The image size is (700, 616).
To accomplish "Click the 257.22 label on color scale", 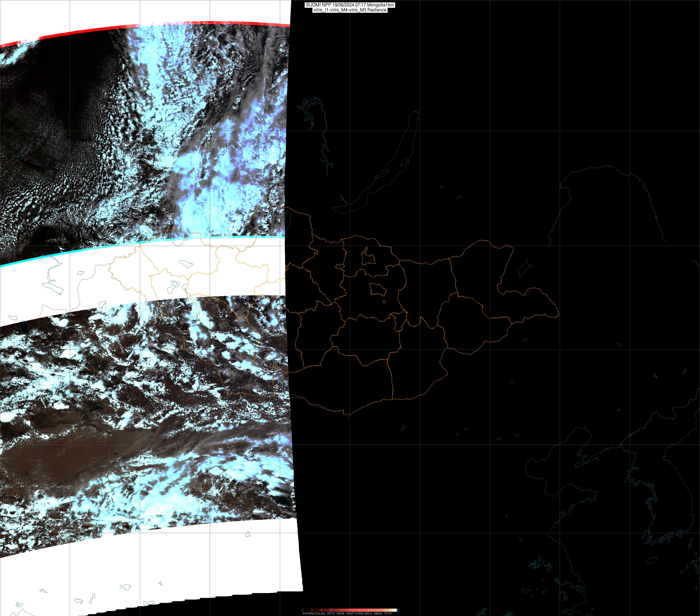I will click(331, 613).
